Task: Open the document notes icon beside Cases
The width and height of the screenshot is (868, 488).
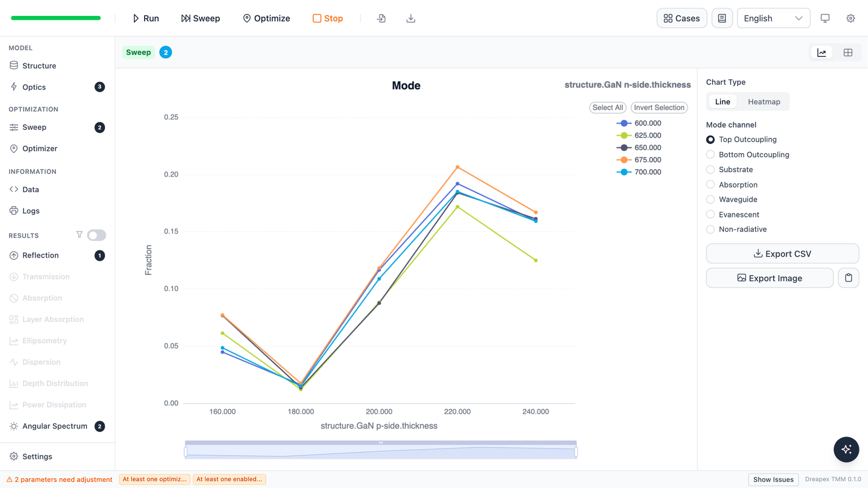Action: pyautogui.click(x=722, y=18)
